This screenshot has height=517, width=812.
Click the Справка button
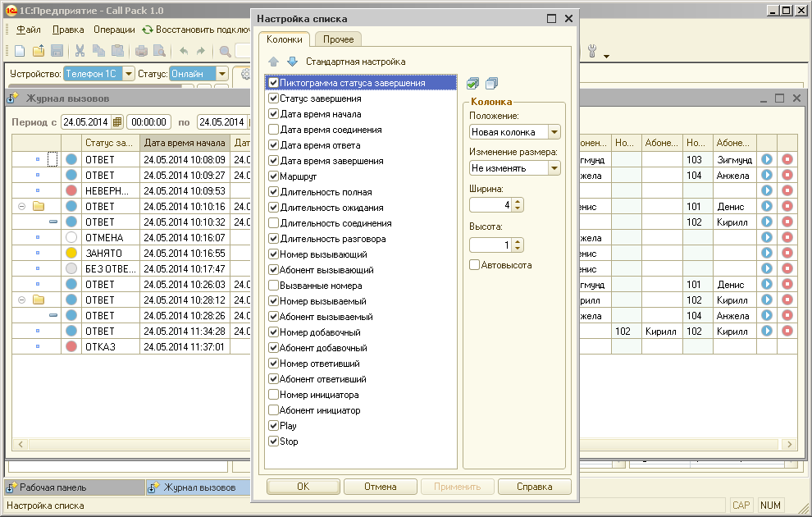(534, 487)
